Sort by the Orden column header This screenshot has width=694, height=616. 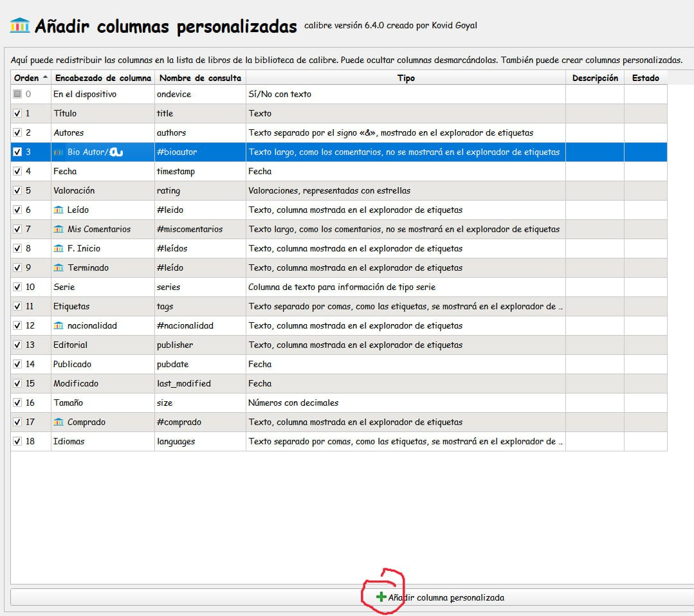tap(27, 78)
